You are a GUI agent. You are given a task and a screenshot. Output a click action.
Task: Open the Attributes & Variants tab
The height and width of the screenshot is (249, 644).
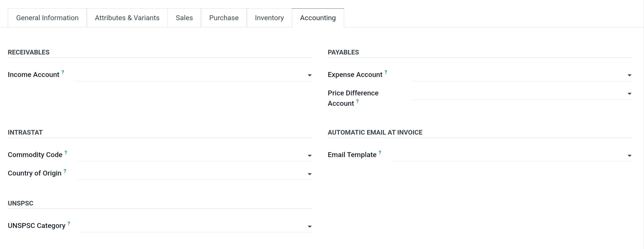point(127,18)
